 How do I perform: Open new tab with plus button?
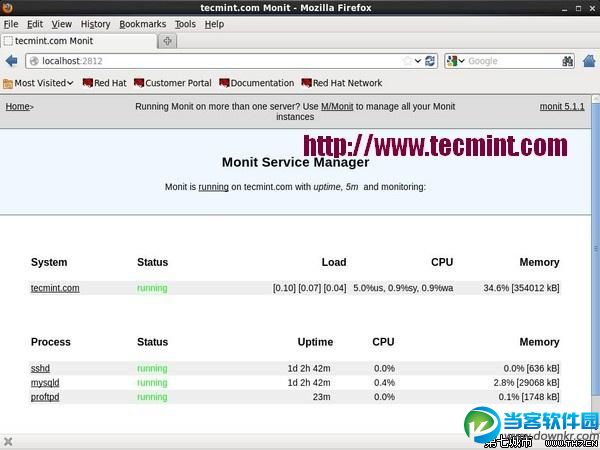[x=167, y=41]
